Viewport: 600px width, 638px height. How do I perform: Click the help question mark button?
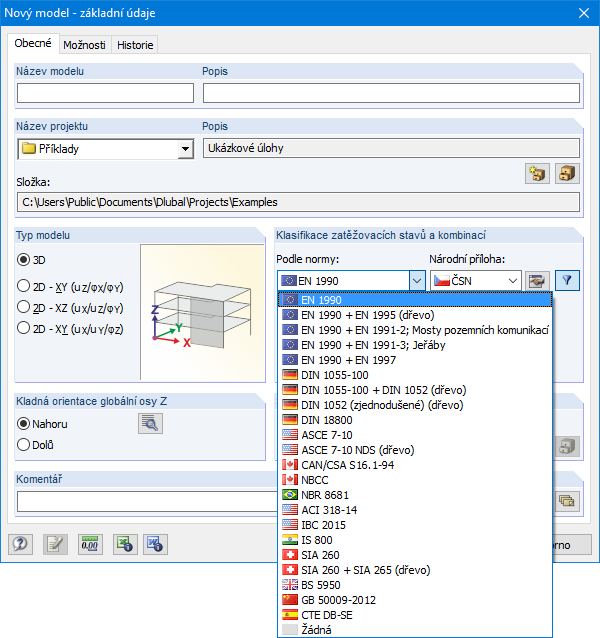click(20, 544)
